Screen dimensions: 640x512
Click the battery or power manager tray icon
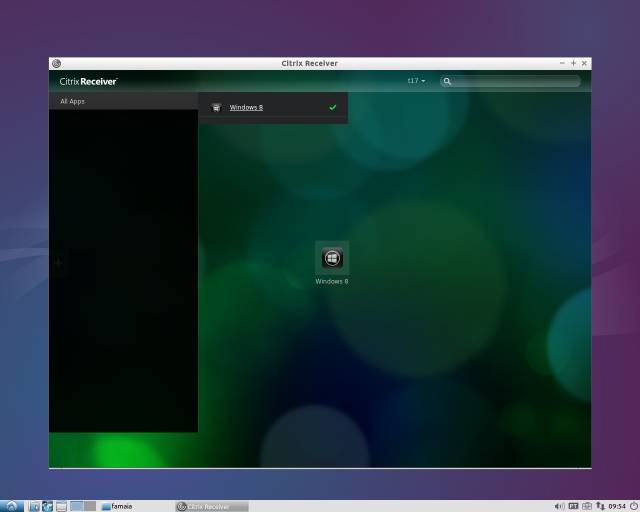click(587, 506)
